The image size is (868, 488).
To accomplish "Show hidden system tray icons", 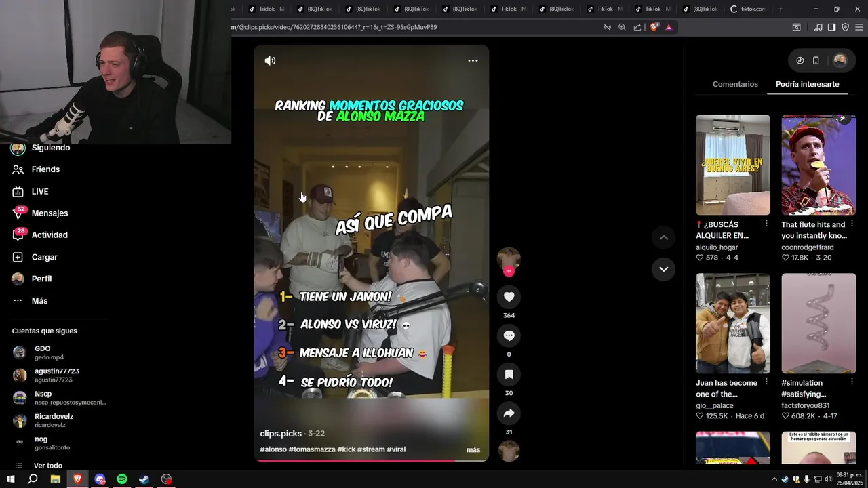I will (774, 479).
